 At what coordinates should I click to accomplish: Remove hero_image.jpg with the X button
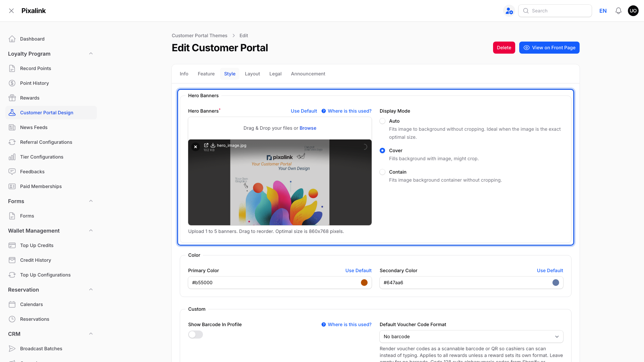(196, 147)
